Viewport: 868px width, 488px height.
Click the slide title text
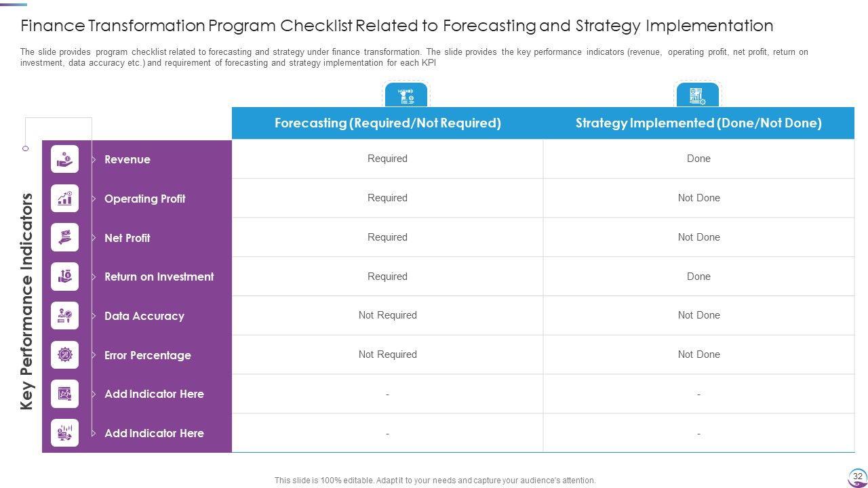[x=397, y=26]
